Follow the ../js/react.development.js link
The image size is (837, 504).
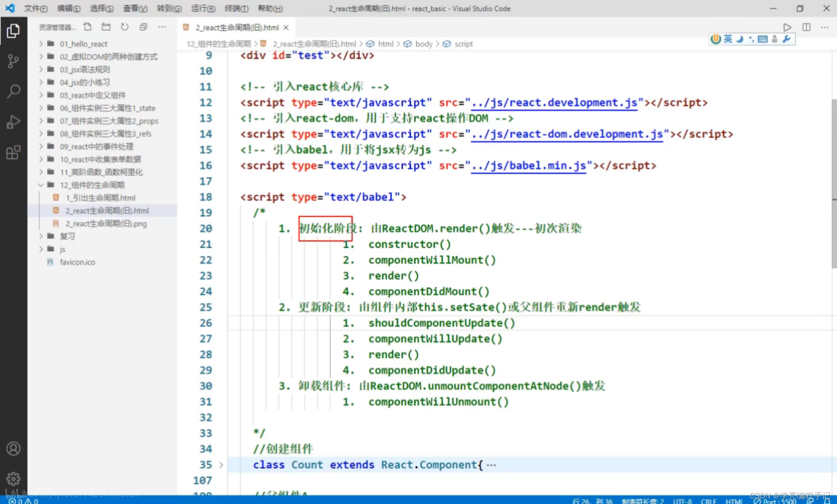coord(554,102)
